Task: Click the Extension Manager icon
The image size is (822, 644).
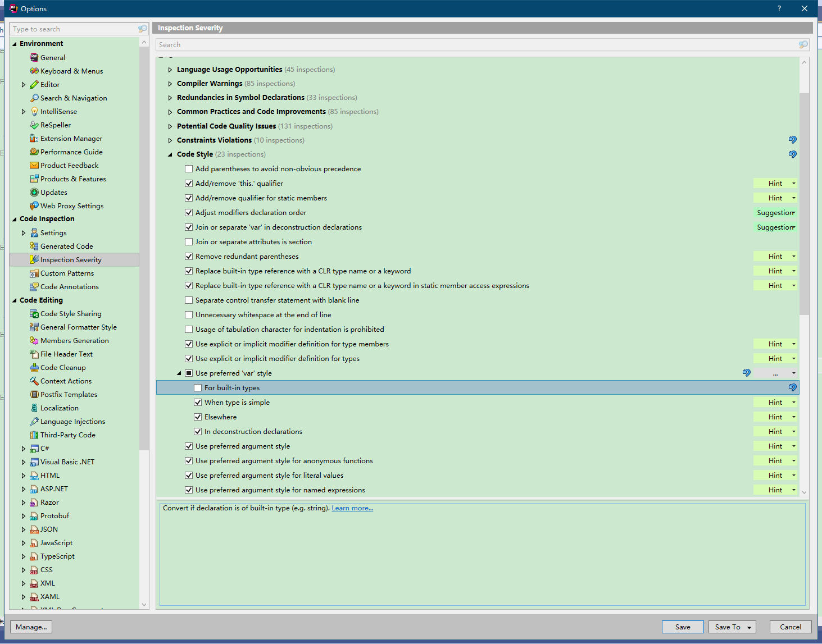Action: point(34,138)
